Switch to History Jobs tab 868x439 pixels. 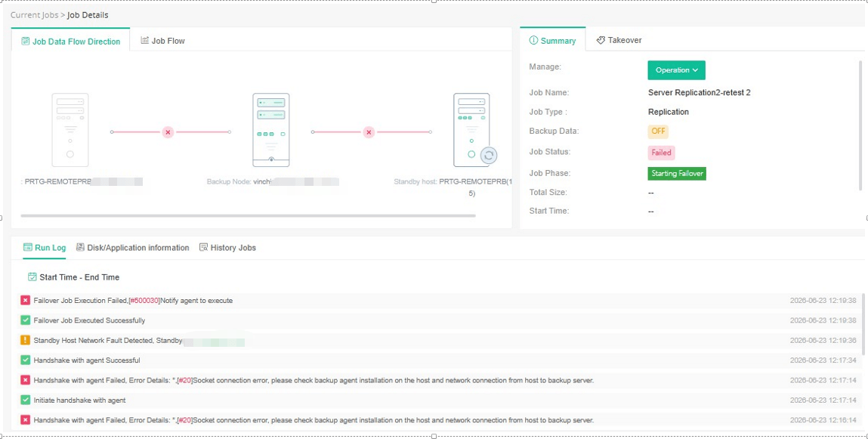pyautogui.click(x=227, y=247)
